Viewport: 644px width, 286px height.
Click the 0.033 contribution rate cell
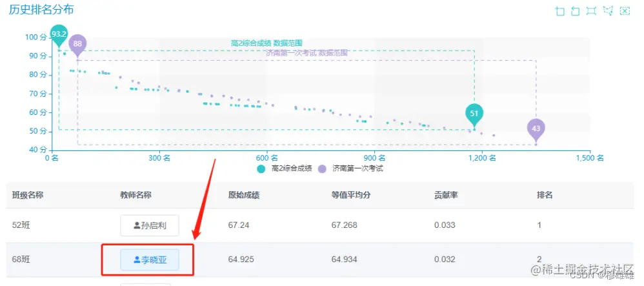[445, 225]
